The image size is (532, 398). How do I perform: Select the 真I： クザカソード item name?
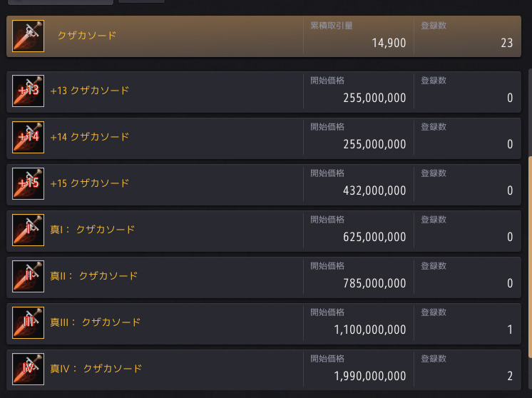click(92, 230)
